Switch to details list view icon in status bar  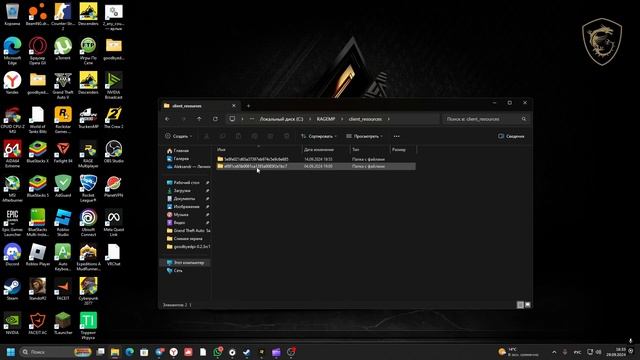(x=520, y=304)
